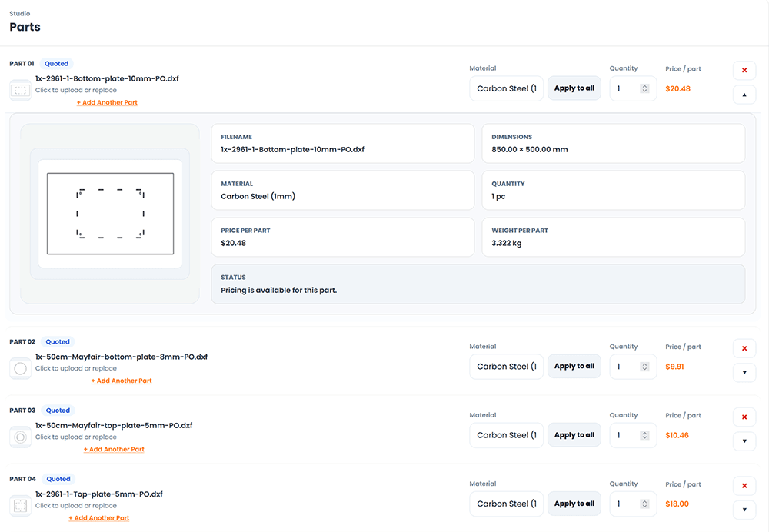Collapse Part 01 details panel
This screenshot has width=769, height=532.
(x=744, y=95)
